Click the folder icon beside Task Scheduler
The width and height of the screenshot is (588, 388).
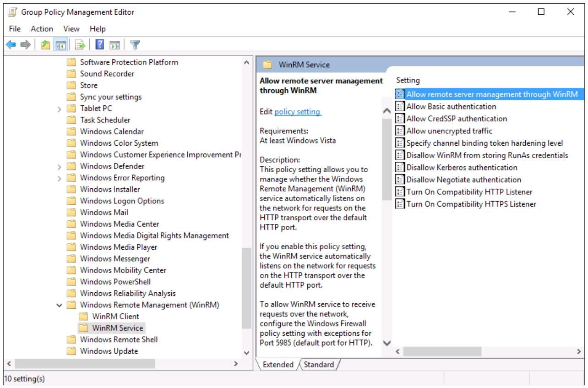71,120
